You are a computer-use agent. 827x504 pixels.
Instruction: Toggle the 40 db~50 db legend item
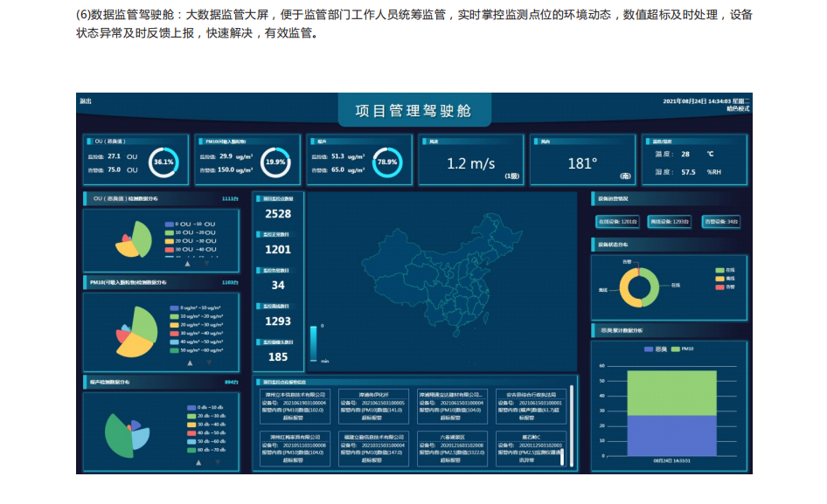206,433
